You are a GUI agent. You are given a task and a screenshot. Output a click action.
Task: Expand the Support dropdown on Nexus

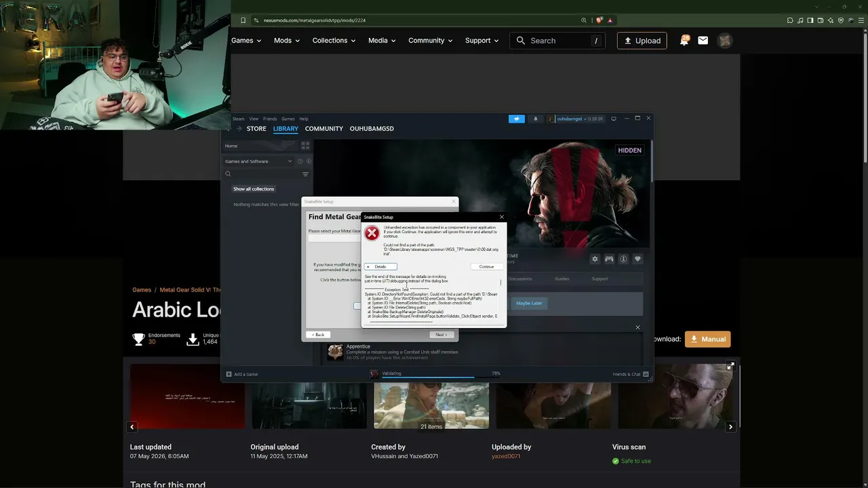pyautogui.click(x=482, y=41)
